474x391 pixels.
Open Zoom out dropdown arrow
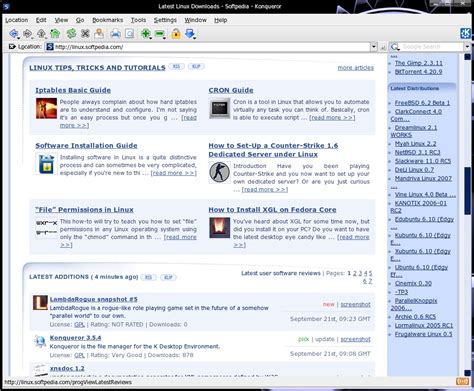165,38
